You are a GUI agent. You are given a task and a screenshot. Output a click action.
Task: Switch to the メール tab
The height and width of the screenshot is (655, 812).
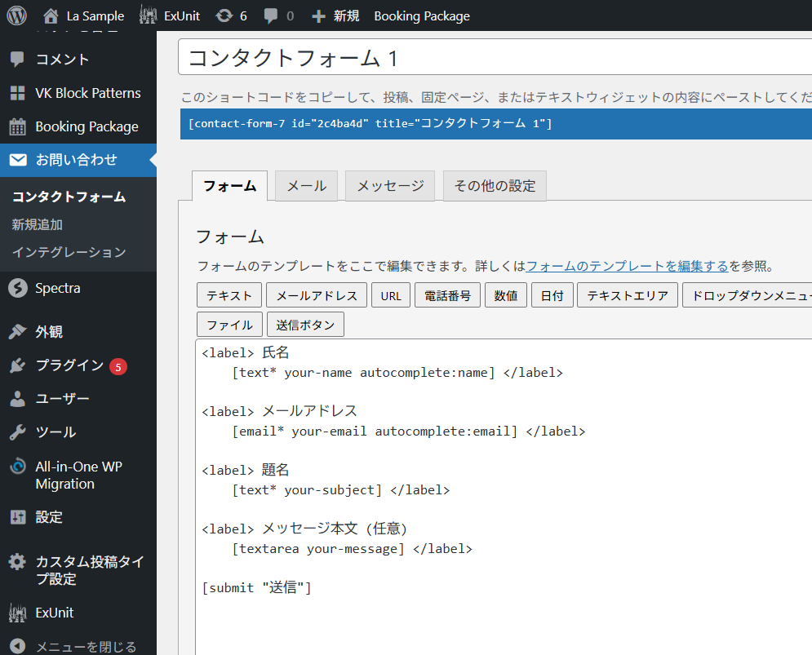coord(307,186)
